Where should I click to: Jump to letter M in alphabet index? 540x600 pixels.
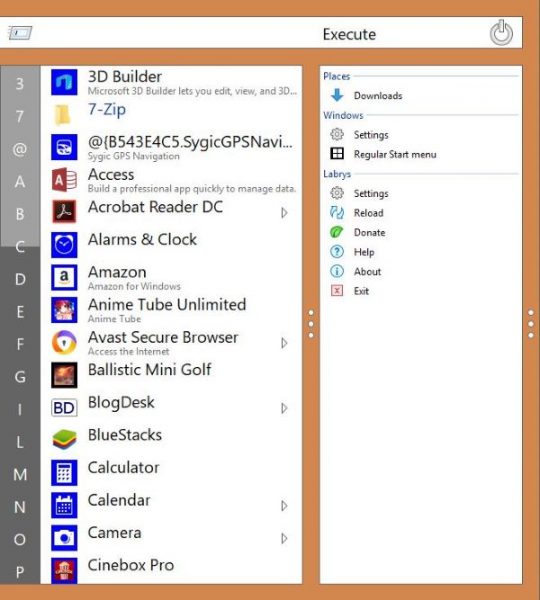pyautogui.click(x=20, y=474)
